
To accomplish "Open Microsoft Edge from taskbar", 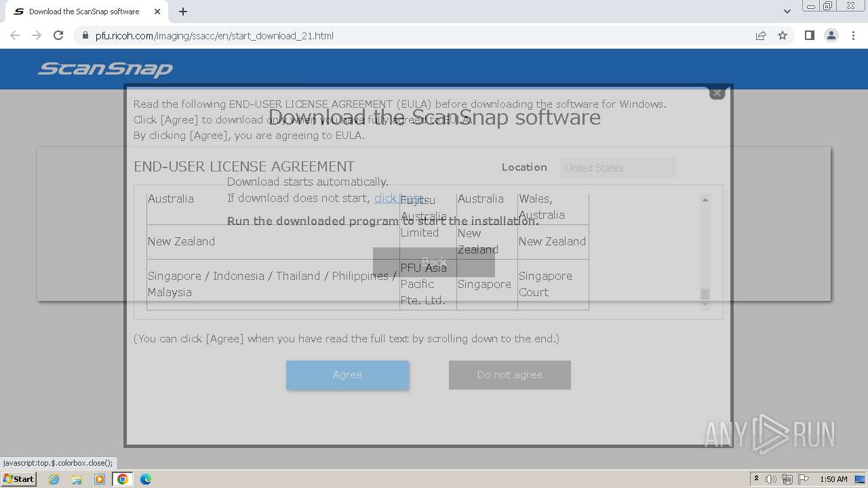I will pyautogui.click(x=146, y=479).
